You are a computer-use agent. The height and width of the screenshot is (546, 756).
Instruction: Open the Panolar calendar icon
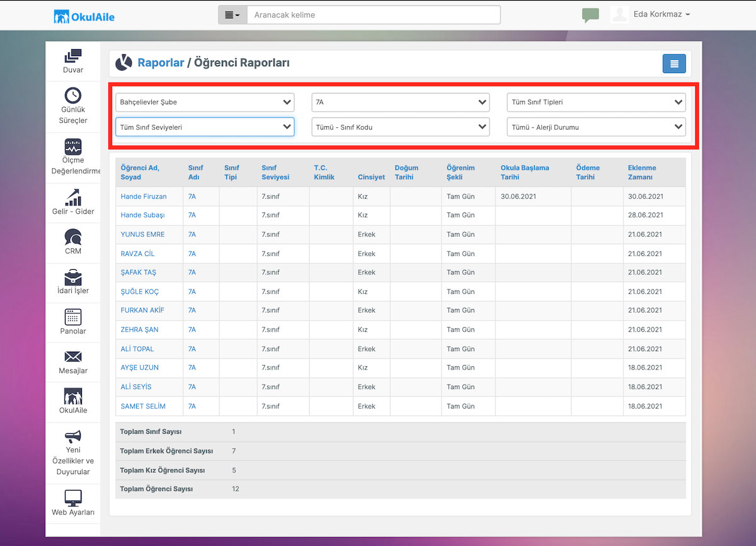coord(73,317)
